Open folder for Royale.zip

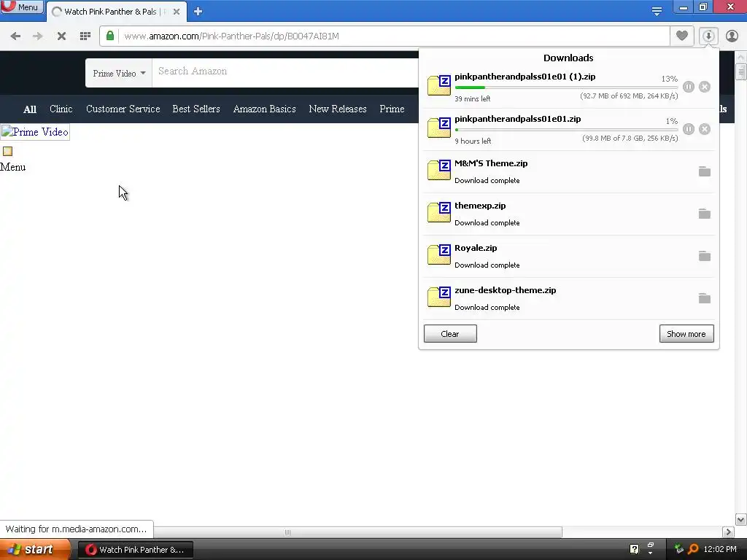[705, 256]
